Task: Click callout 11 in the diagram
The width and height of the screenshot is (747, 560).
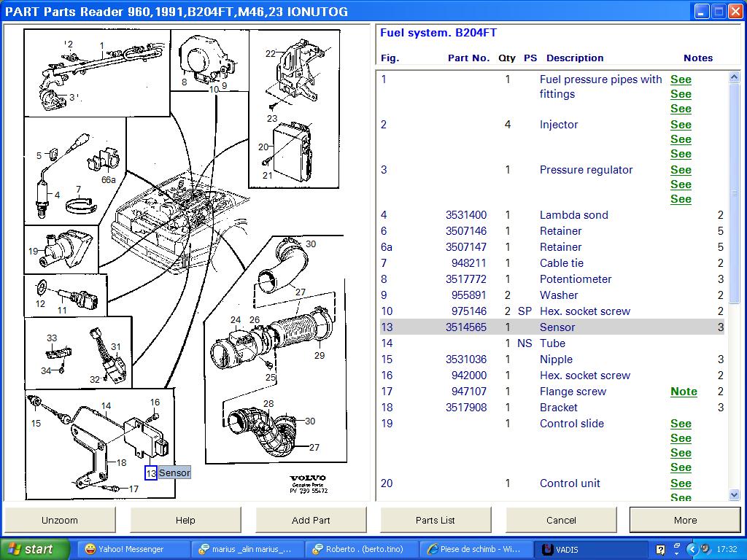Action: click(63, 310)
